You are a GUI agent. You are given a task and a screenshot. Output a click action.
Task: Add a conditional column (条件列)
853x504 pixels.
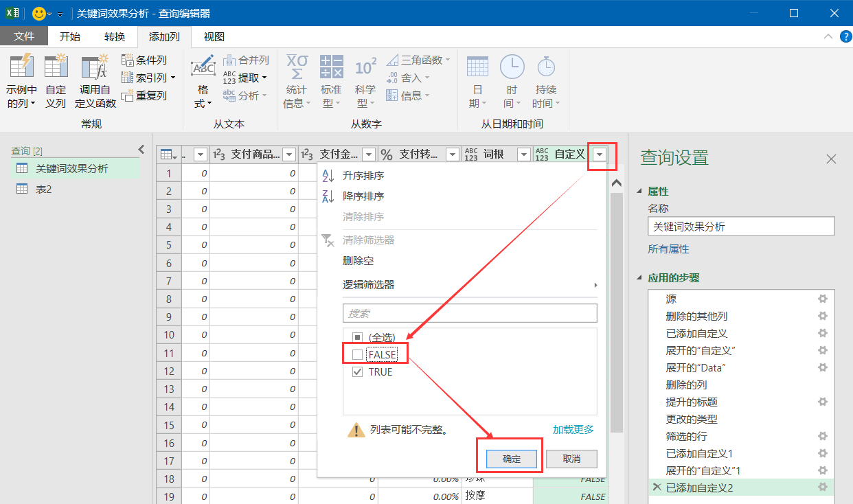[144, 60]
